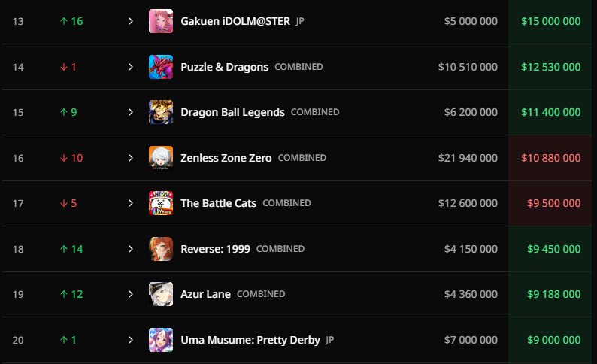Open the Puzzle & Dragons title link
Image resolution: width=597 pixels, height=364 pixels.
(225, 67)
